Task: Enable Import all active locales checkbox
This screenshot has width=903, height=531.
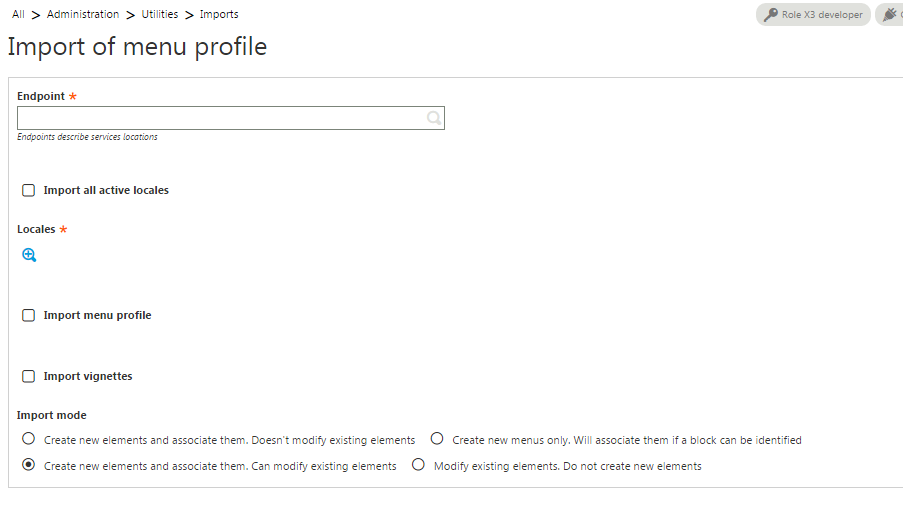Action: click(28, 190)
